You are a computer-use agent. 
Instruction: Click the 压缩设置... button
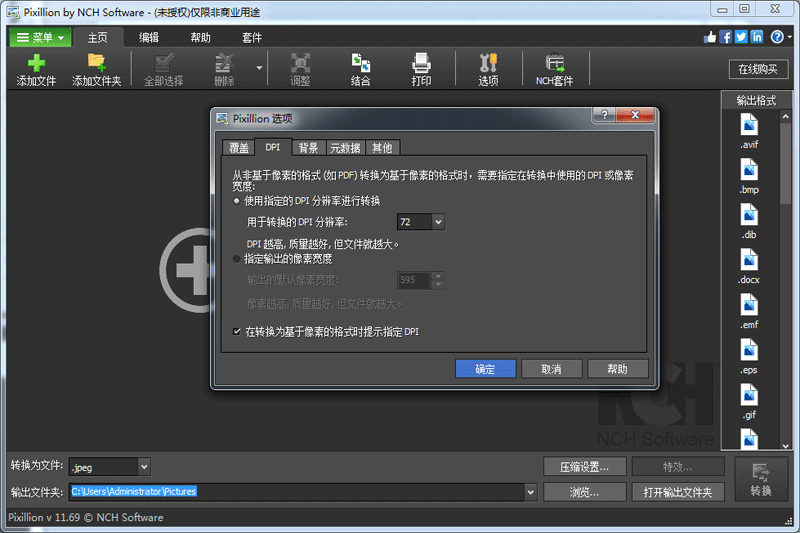585,466
